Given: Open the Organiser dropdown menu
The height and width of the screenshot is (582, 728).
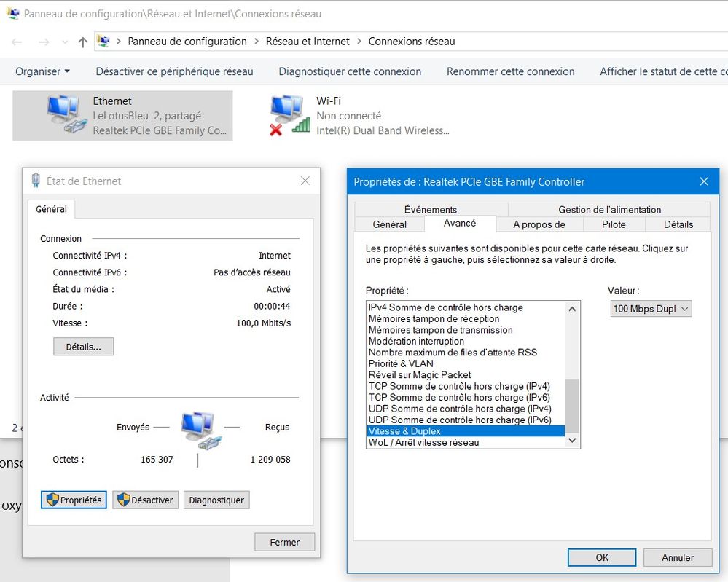Looking at the screenshot, I should [42, 71].
